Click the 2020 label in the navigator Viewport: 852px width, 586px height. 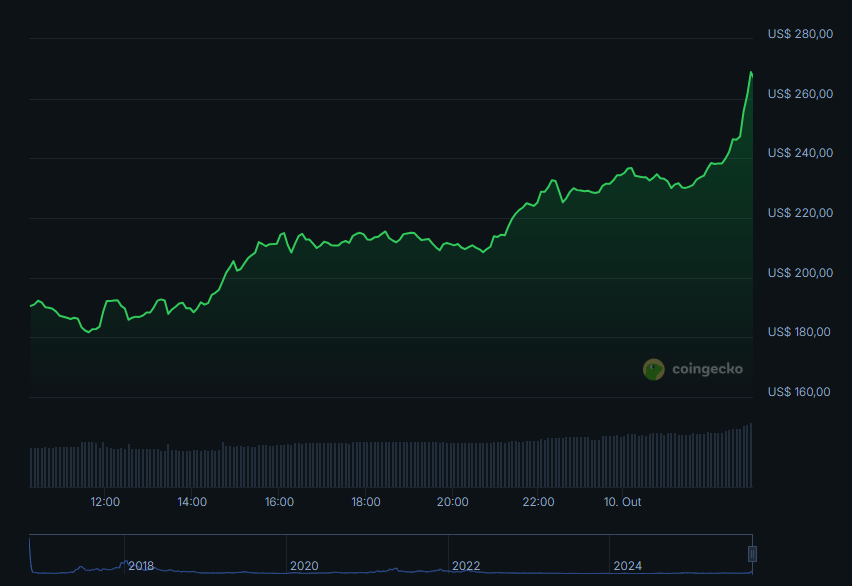point(304,566)
